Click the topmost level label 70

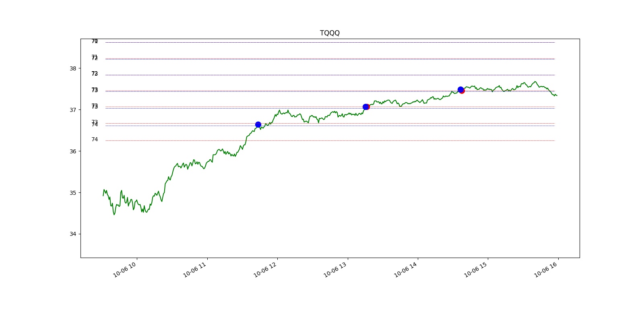point(95,41)
